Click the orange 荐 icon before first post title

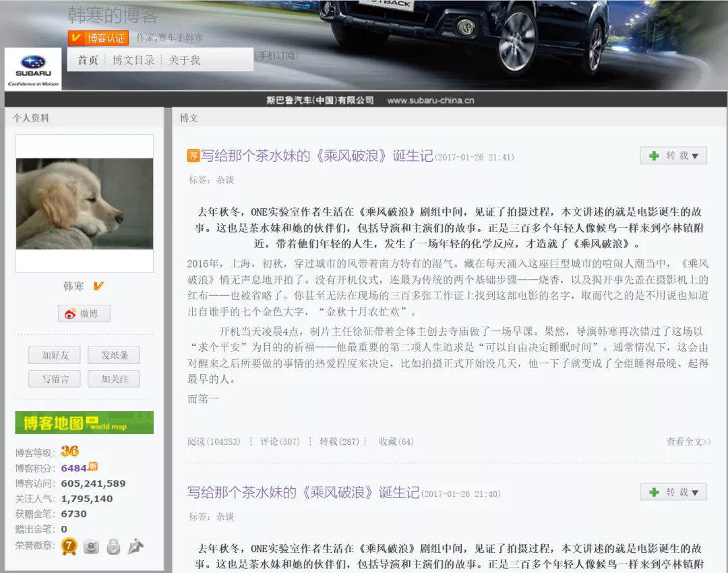[x=193, y=156]
